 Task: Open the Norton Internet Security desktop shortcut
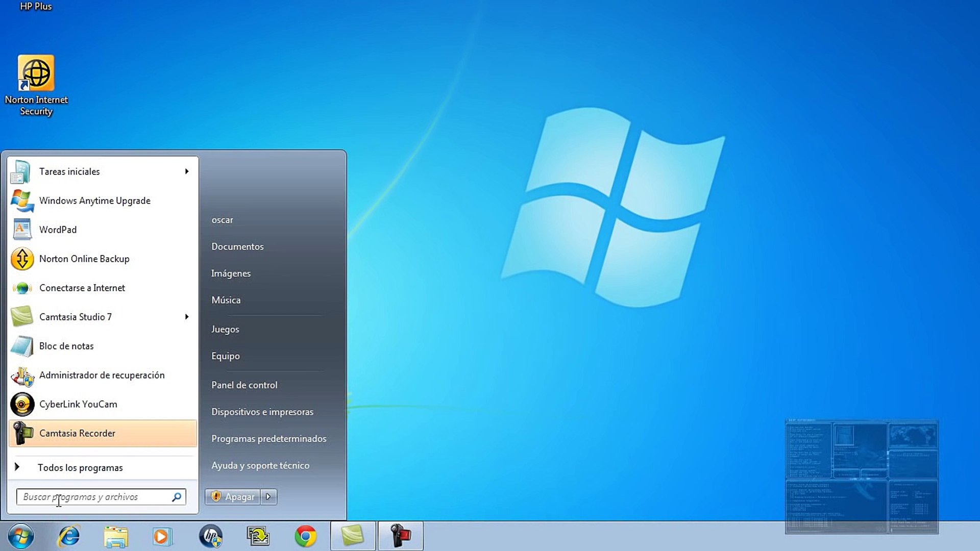point(36,86)
